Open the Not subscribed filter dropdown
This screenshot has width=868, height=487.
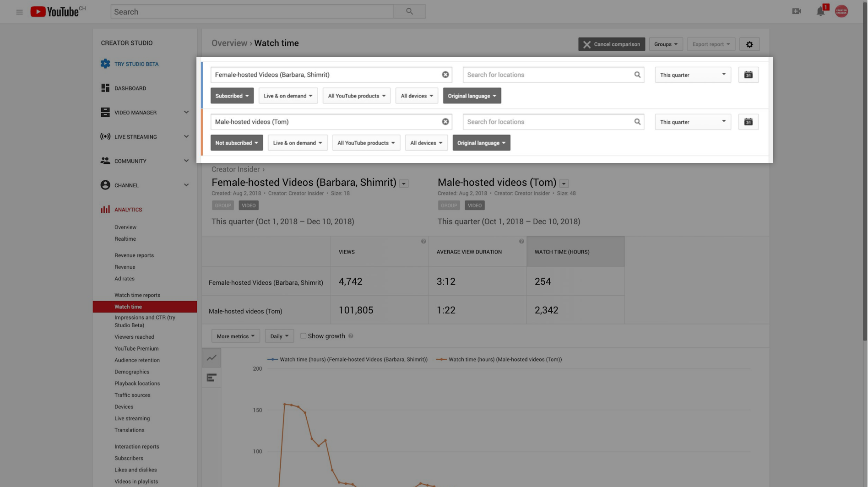click(237, 143)
